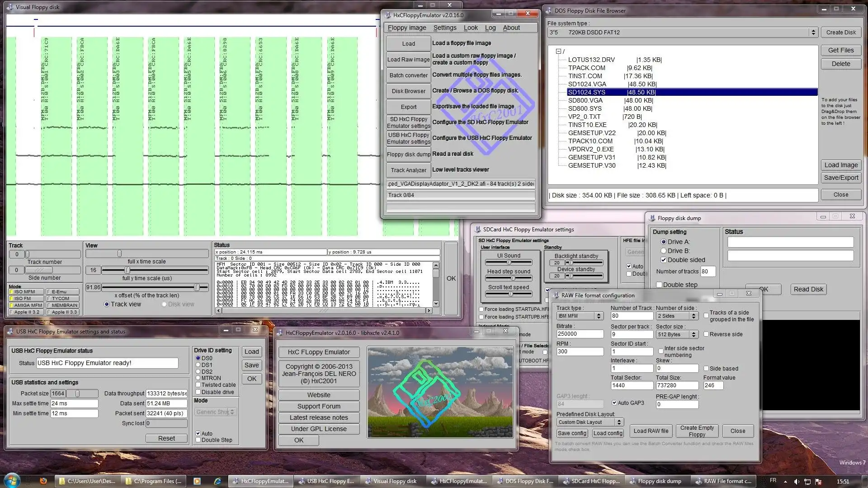Click the Read Disk button in Floppy Disk Dump

pos(808,289)
